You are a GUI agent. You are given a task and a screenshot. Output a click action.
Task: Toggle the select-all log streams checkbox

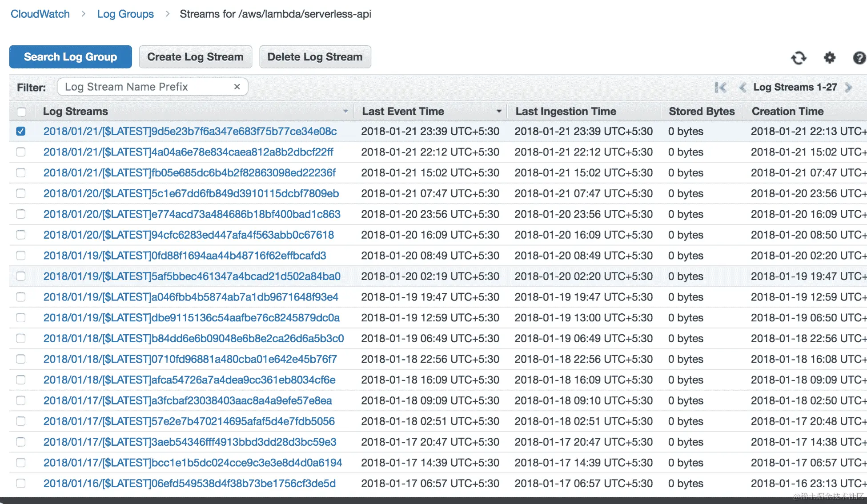click(x=21, y=112)
